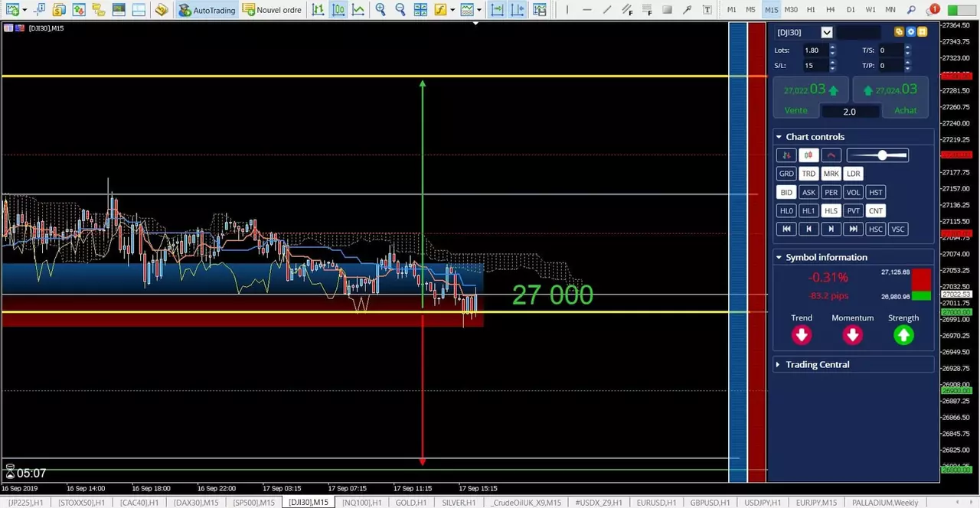Switch to bar chart icon

(x=318, y=10)
